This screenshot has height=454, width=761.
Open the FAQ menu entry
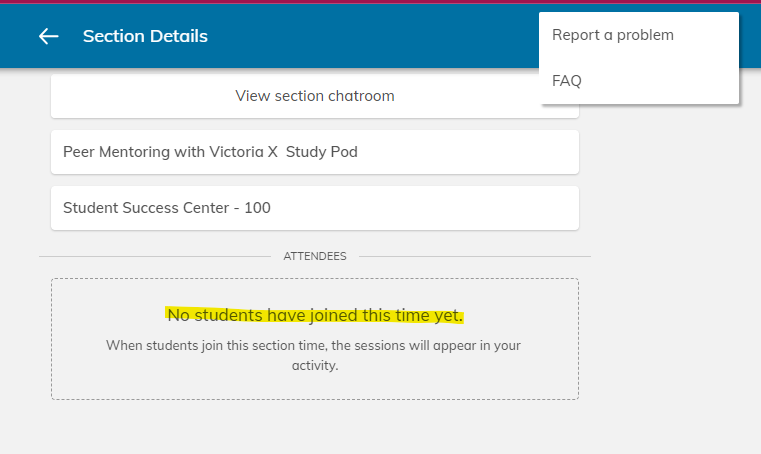click(x=567, y=81)
